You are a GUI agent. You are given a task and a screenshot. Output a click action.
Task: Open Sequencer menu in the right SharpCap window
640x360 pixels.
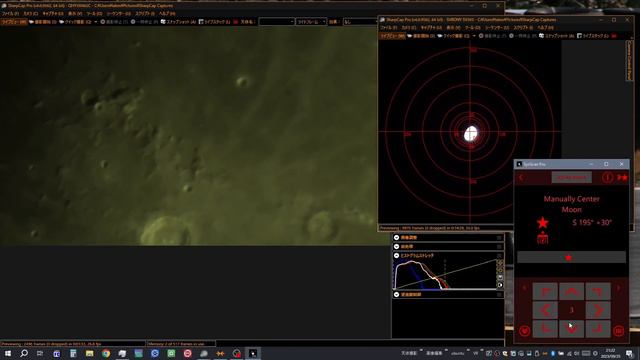coord(497,28)
